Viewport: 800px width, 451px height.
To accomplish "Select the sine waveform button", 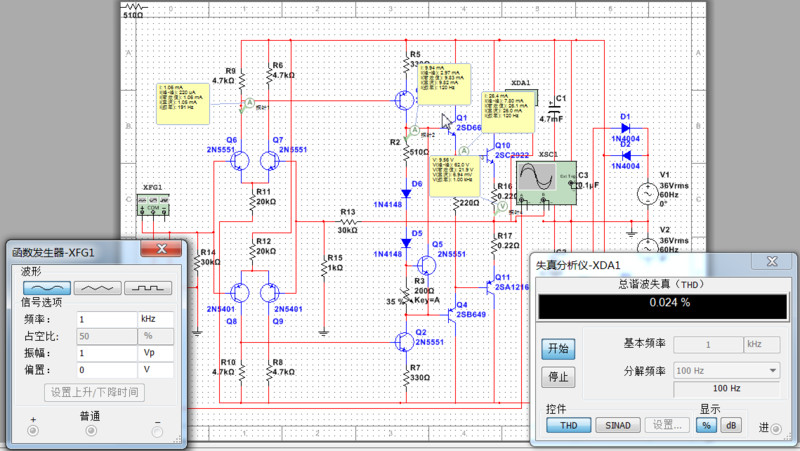I will pos(49,287).
